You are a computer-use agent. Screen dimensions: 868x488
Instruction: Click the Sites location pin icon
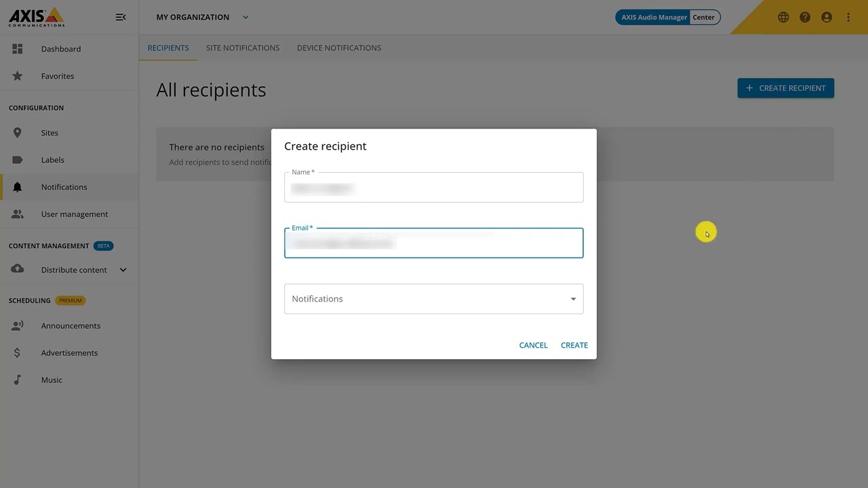click(x=18, y=133)
